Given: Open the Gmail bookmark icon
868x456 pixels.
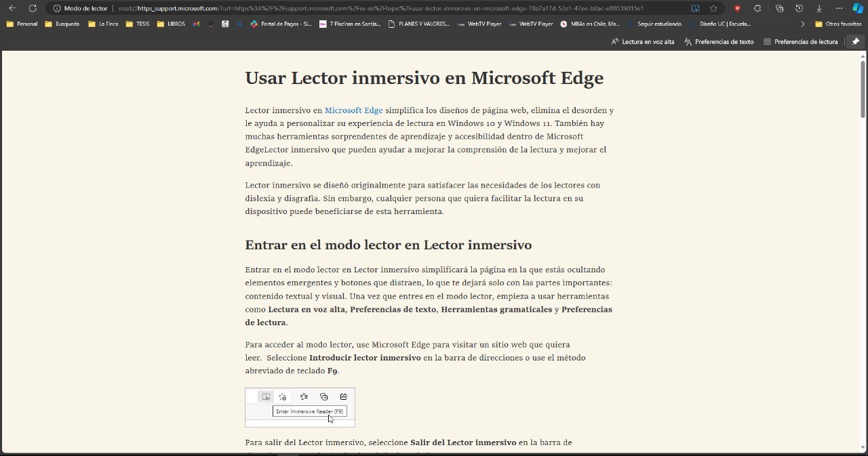Looking at the screenshot, I should pyautogui.click(x=196, y=24).
